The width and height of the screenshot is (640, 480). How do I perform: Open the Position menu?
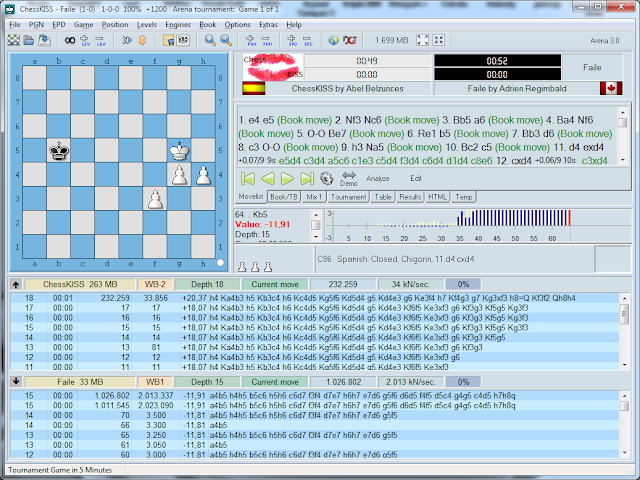(115, 24)
